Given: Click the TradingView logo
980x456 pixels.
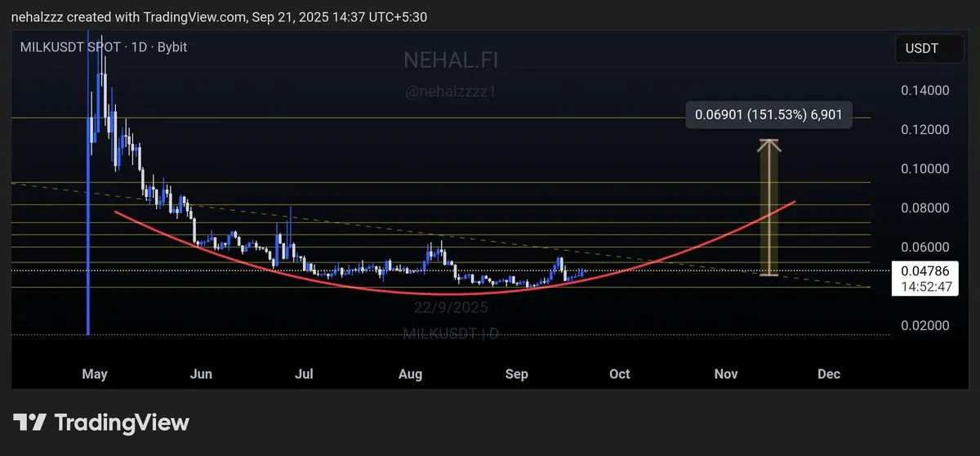Looking at the screenshot, I should click(x=100, y=422).
